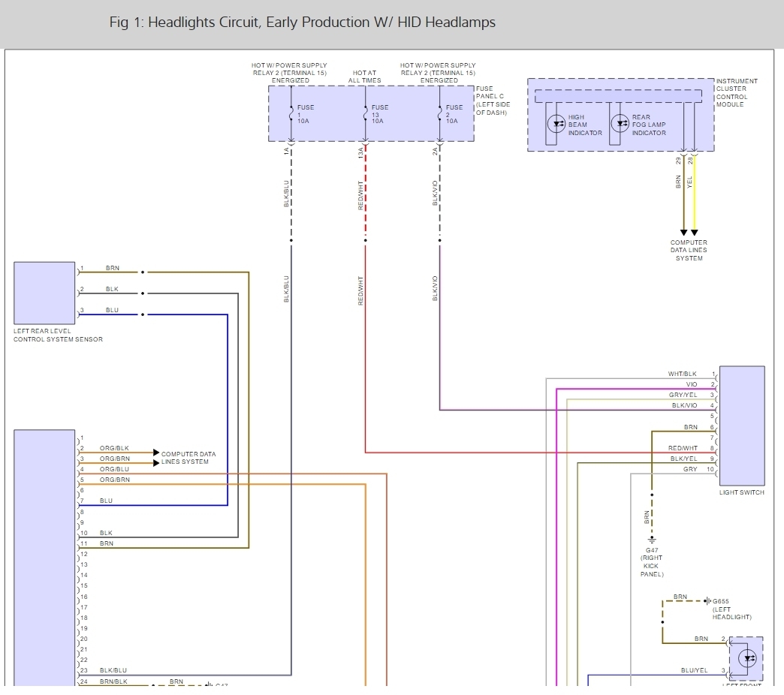Image resolution: width=784 pixels, height=695 pixels.
Task: Click the 'BLK' label at module pin 10
Action: click(106, 533)
